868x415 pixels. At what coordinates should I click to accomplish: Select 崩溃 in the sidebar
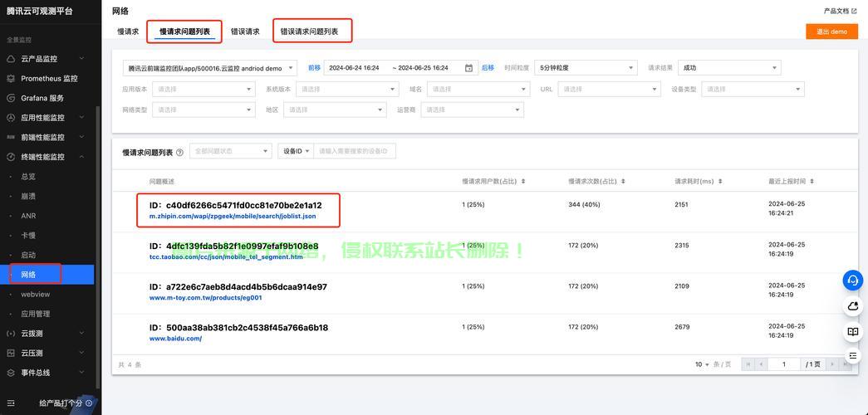click(28, 197)
